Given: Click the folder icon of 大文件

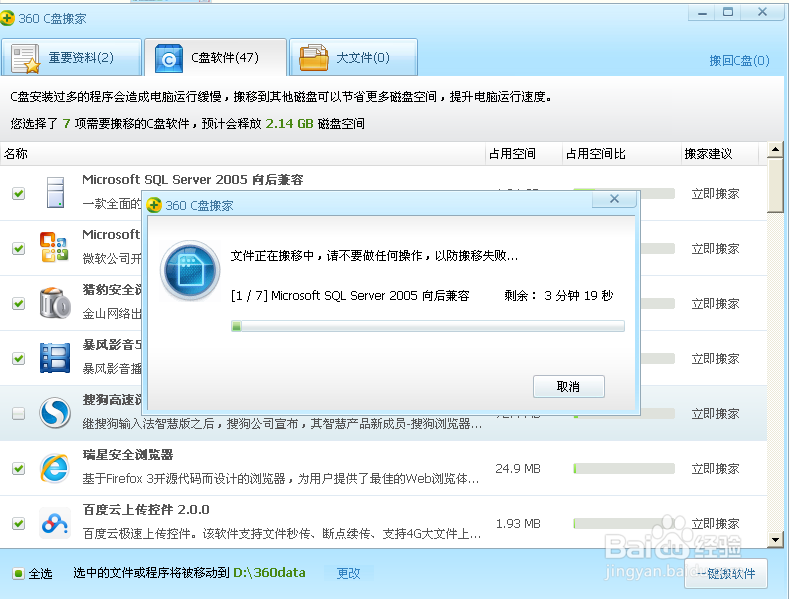Looking at the screenshot, I should point(313,58).
